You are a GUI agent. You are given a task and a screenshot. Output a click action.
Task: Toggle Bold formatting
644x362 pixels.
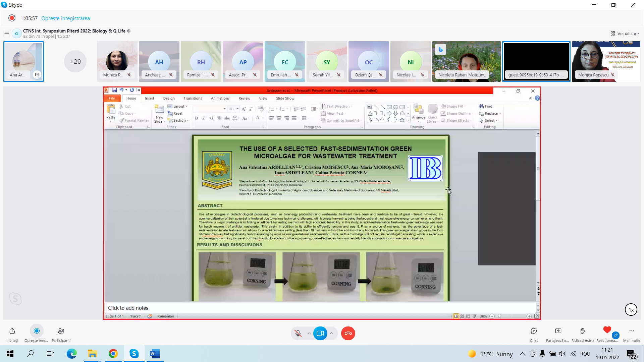197,118
